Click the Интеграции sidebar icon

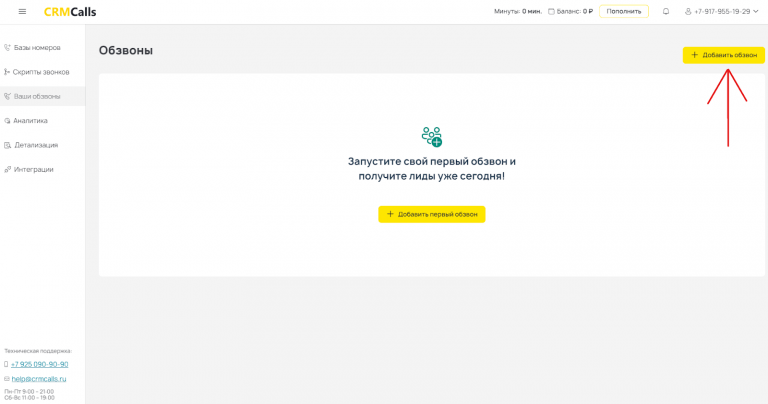pos(7,169)
